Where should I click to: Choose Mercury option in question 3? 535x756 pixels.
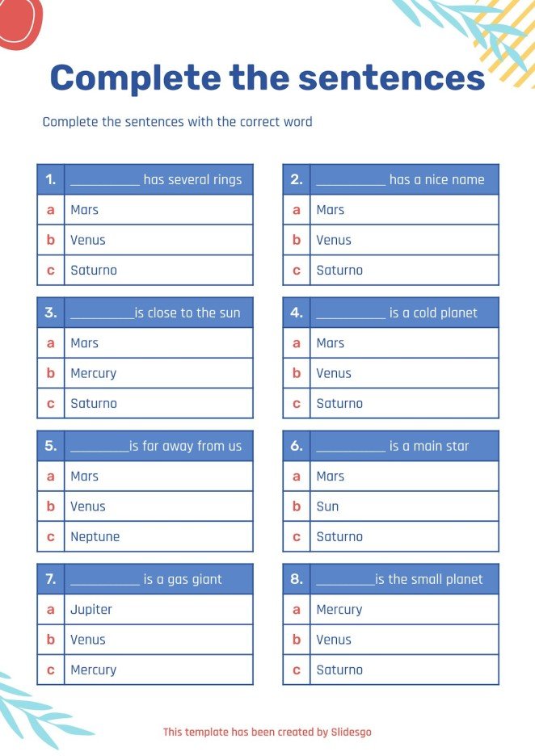(x=94, y=373)
